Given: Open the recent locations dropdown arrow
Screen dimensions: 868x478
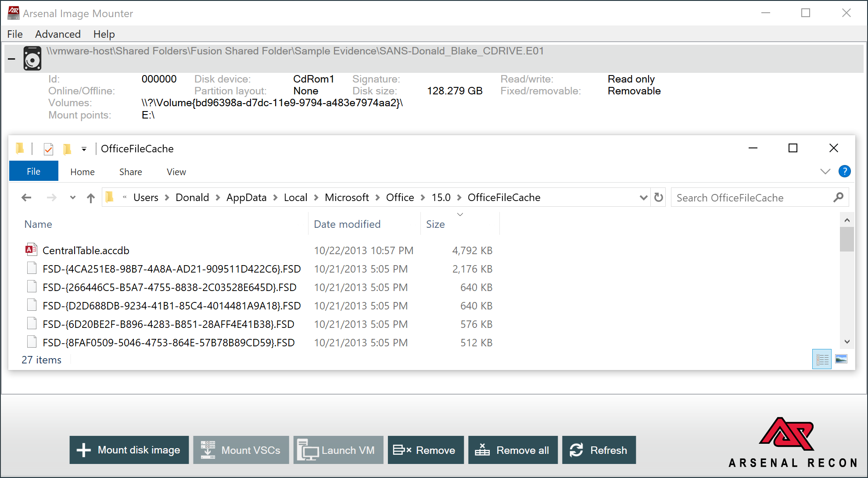Looking at the screenshot, I should (72, 198).
